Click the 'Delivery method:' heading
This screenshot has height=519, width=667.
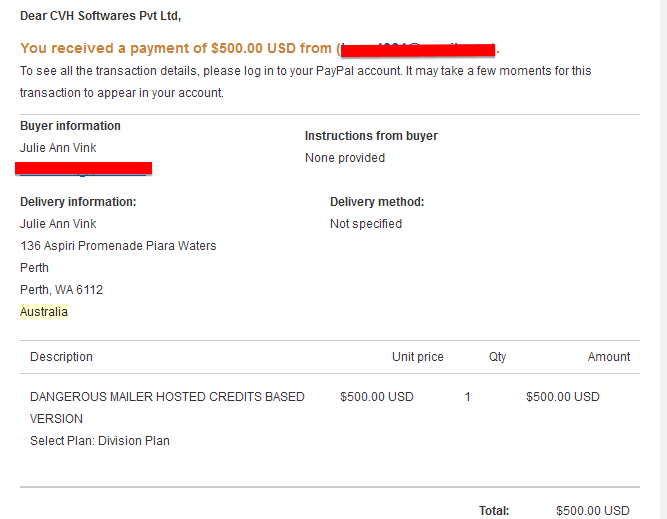tap(377, 202)
